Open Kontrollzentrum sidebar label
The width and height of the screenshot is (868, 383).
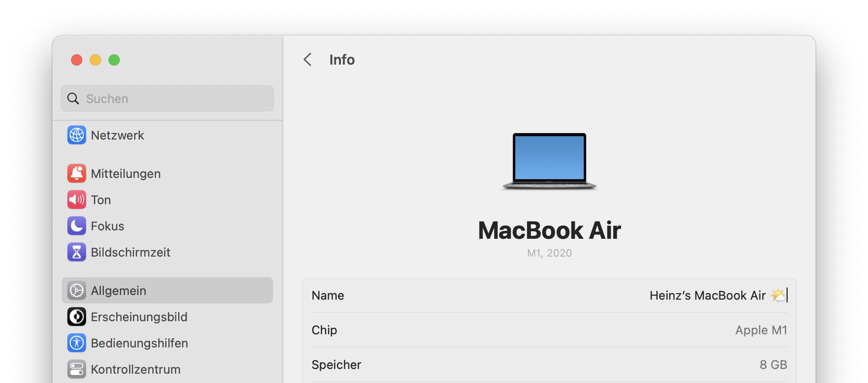(136, 369)
